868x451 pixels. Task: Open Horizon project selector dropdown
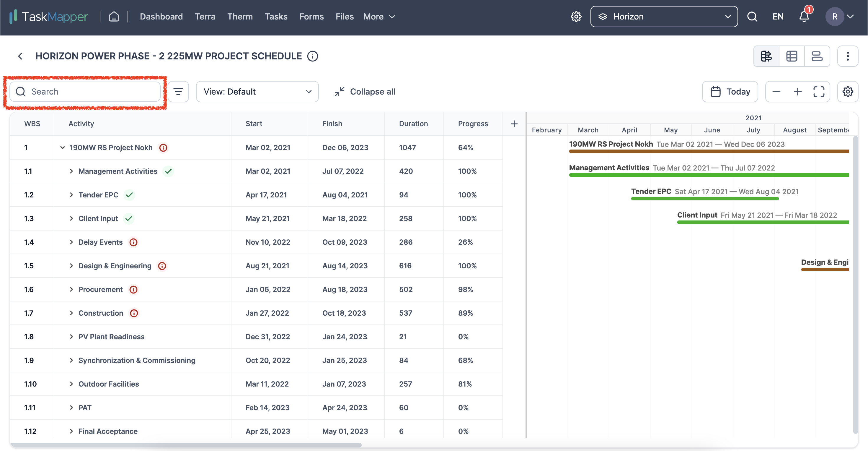click(664, 17)
